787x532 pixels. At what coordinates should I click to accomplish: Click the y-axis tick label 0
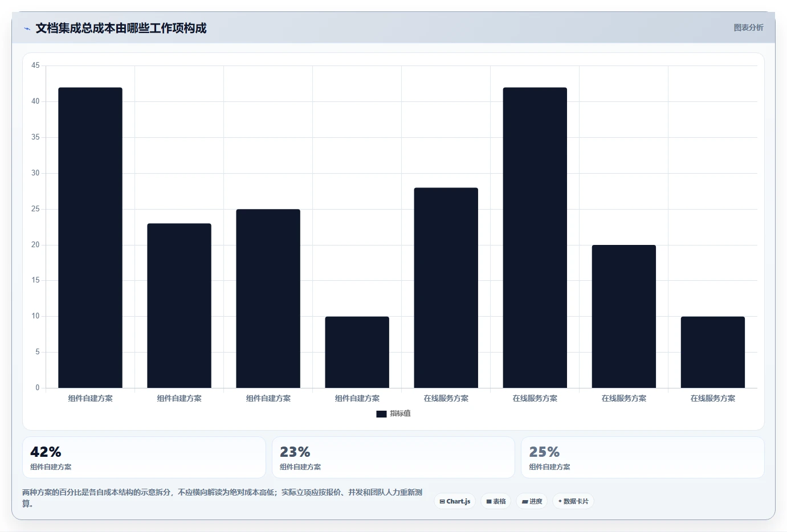[38, 388]
